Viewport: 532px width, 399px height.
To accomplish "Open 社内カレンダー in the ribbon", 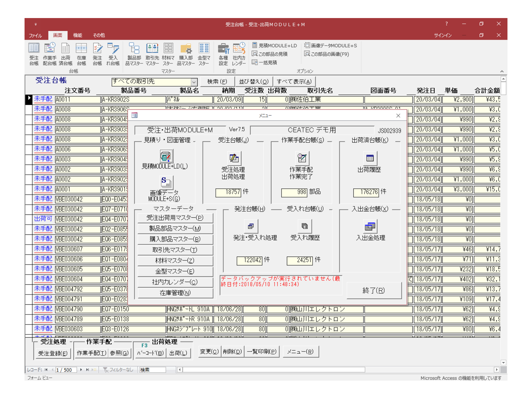I will [239, 54].
